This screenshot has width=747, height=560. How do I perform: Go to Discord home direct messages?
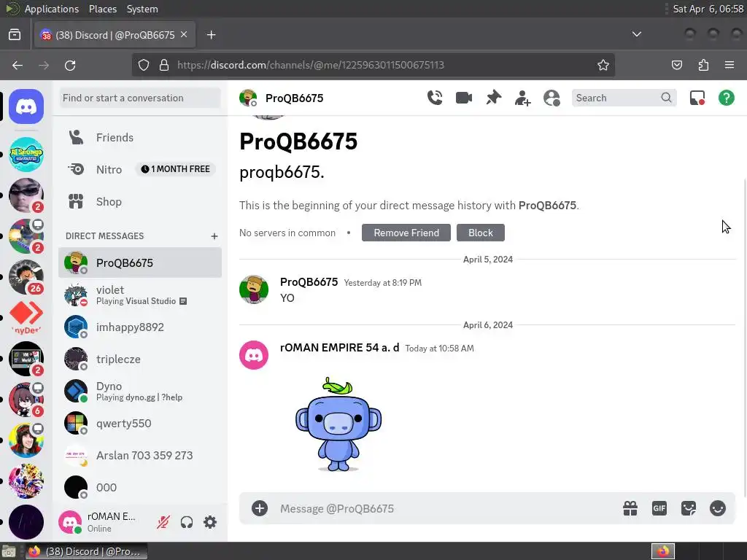26,106
